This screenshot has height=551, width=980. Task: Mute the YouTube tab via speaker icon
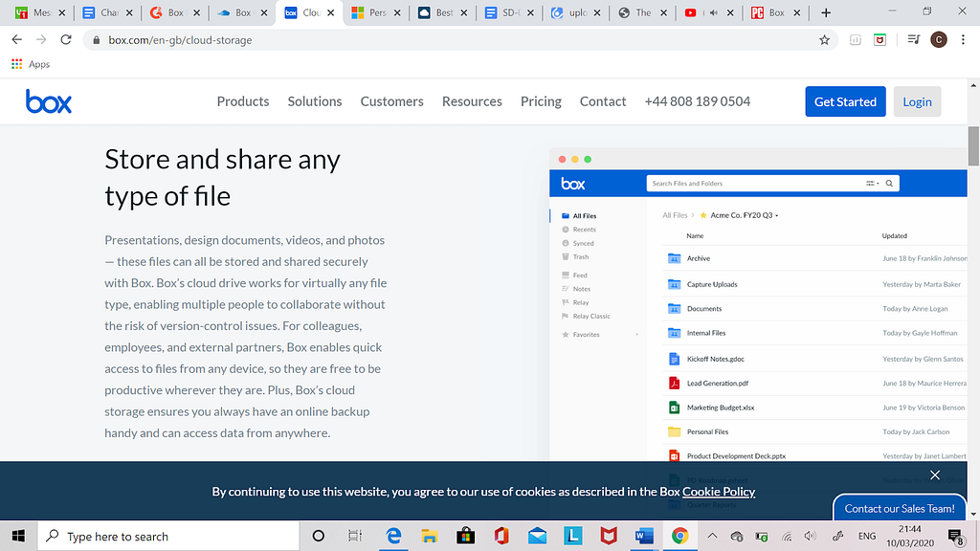pos(713,12)
